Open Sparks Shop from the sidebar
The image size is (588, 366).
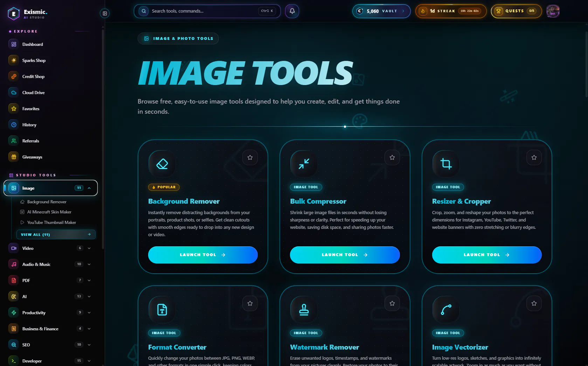51,61
